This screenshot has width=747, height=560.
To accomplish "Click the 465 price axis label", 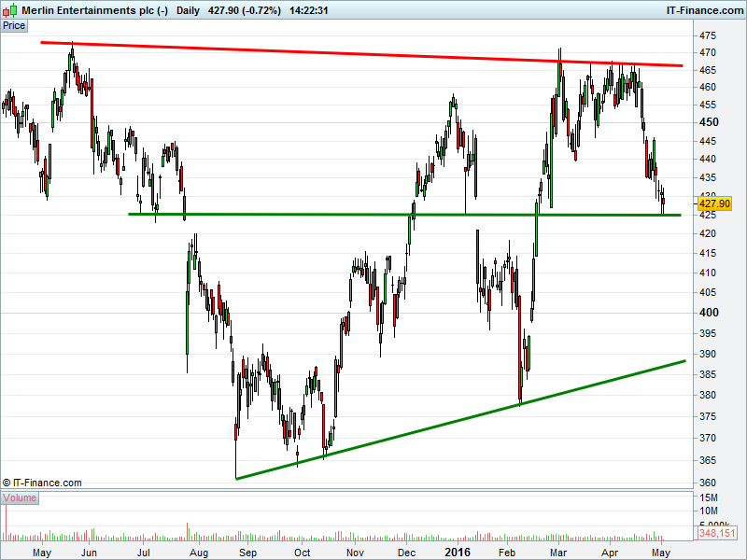I will click(x=708, y=70).
